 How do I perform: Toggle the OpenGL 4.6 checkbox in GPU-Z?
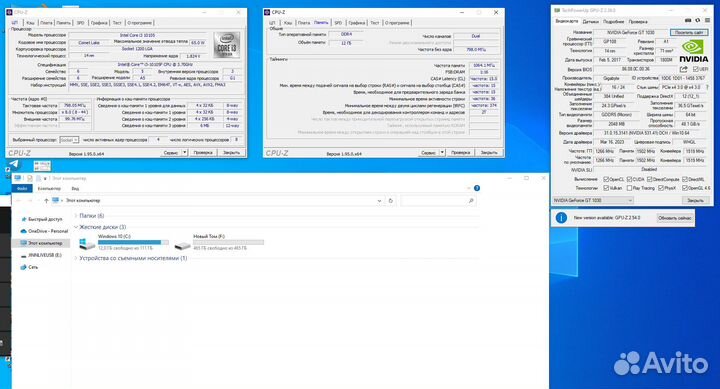tap(685, 188)
